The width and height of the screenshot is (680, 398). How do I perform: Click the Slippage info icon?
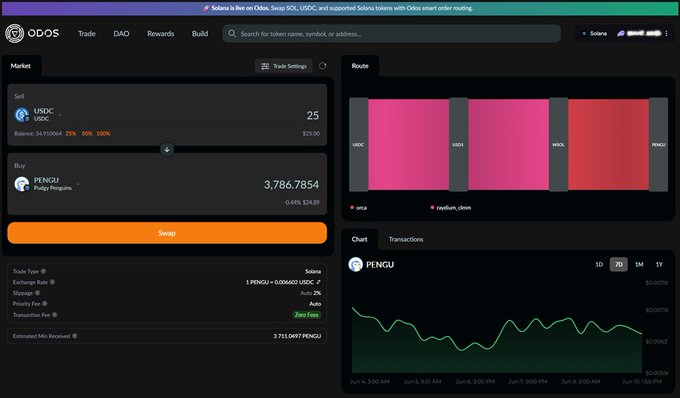pyautogui.click(x=37, y=293)
